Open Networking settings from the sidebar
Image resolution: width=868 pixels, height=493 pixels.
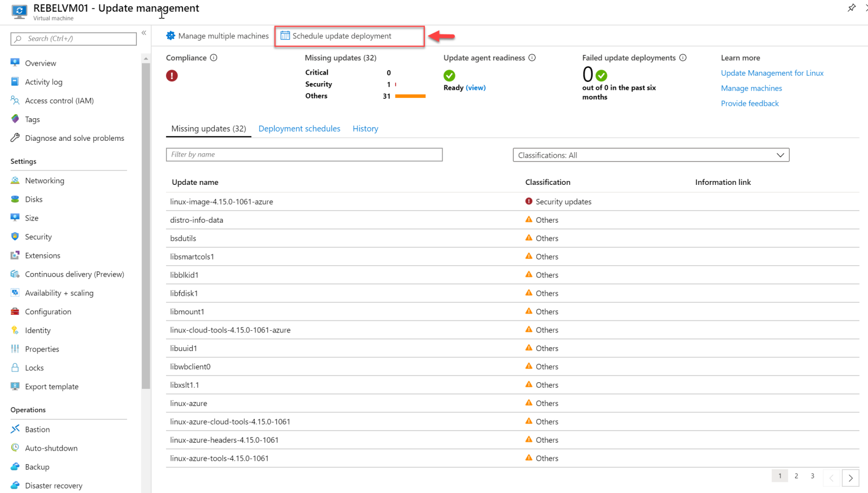pos(44,180)
